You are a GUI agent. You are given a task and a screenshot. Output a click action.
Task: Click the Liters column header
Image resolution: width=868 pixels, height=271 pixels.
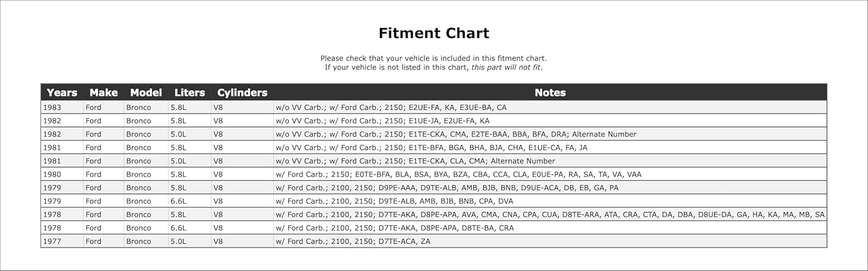pos(190,93)
